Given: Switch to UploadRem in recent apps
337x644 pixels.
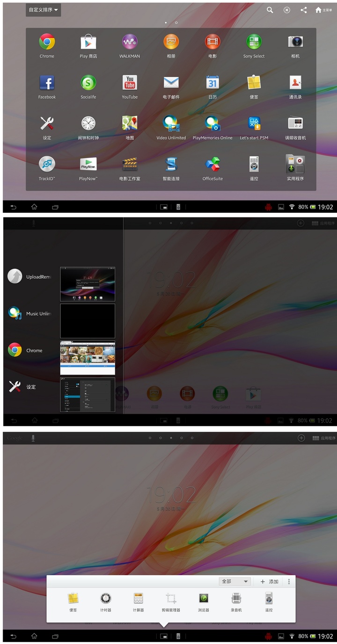Looking at the screenshot, I should 29,277.
